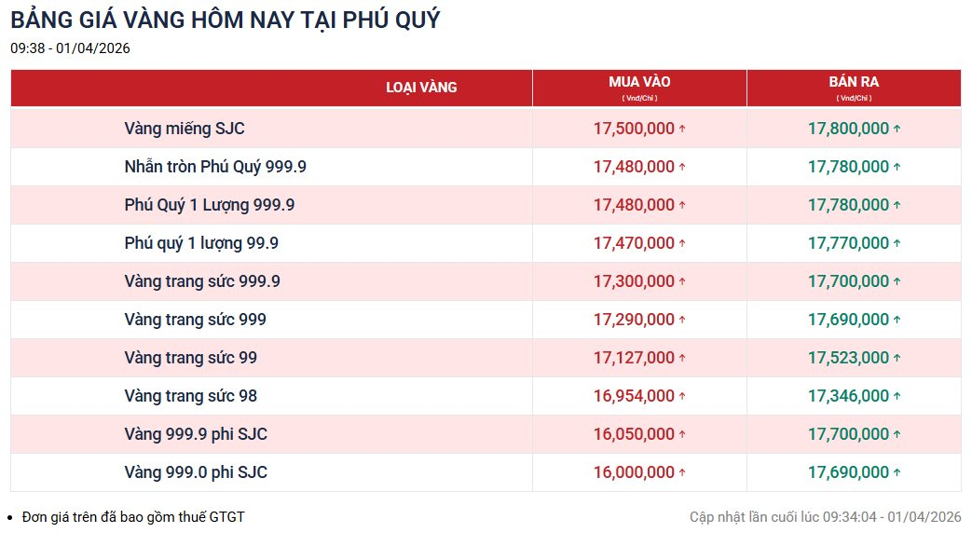972x560 pixels.
Task: Click the MUA VÀO column header
Action: (x=639, y=83)
